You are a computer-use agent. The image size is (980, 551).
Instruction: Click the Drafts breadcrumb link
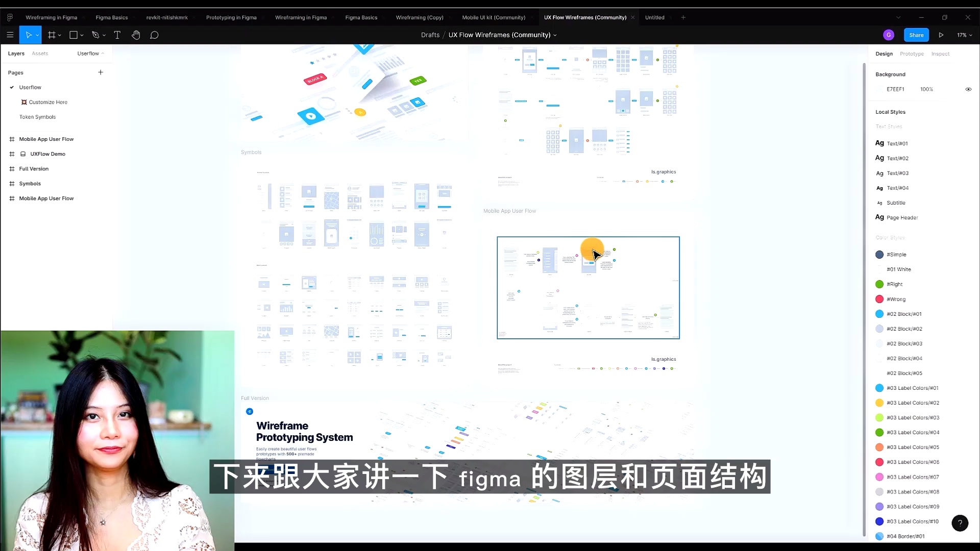click(x=430, y=35)
